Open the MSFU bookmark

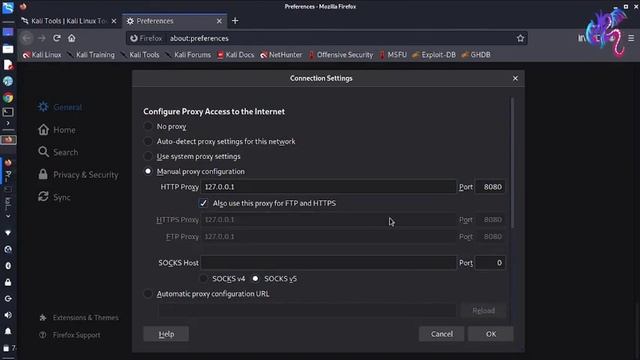(x=393, y=55)
